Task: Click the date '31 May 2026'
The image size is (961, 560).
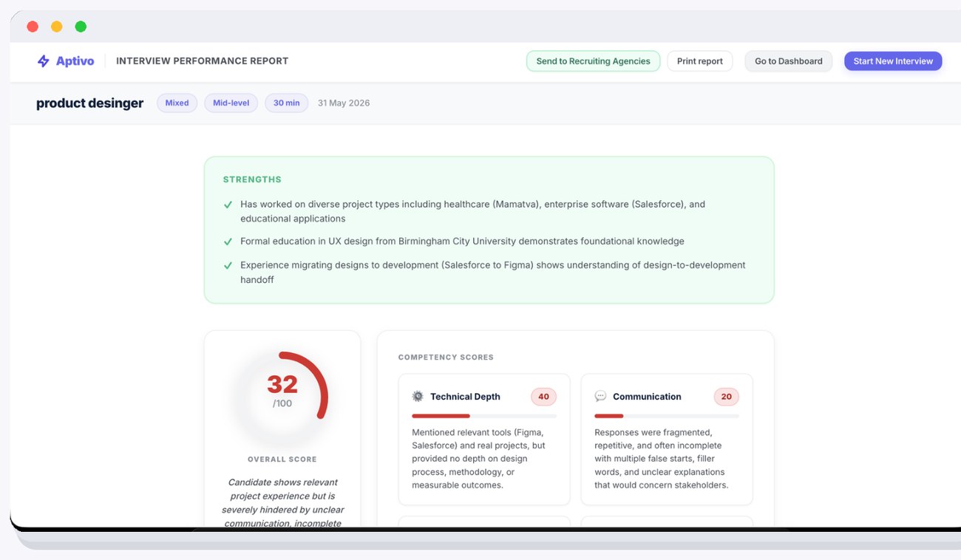Action: point(344,103)
